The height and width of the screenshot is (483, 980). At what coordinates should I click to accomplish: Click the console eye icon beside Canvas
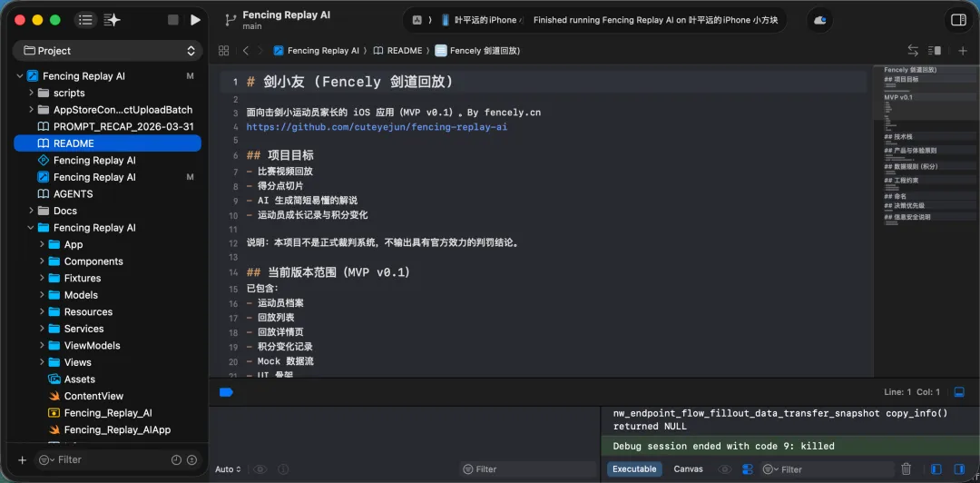725,469
